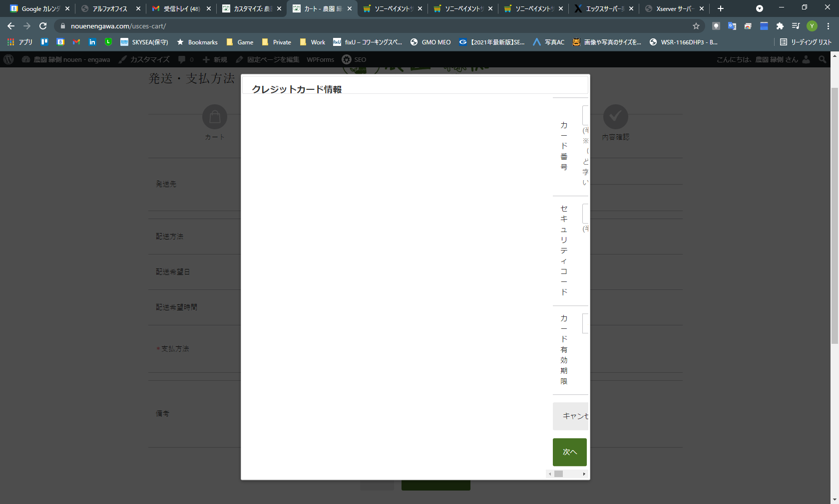839x504 pixels.
Task: Close the Google カレンダー tab
Action: click(67, 8)
